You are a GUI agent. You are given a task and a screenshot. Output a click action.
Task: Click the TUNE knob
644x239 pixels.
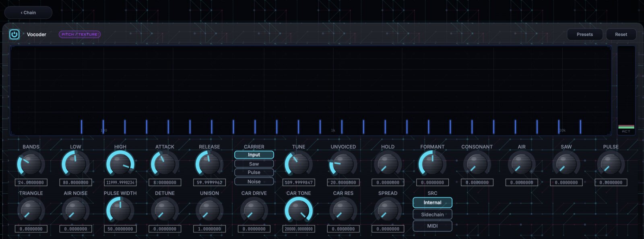coord(299,164)
